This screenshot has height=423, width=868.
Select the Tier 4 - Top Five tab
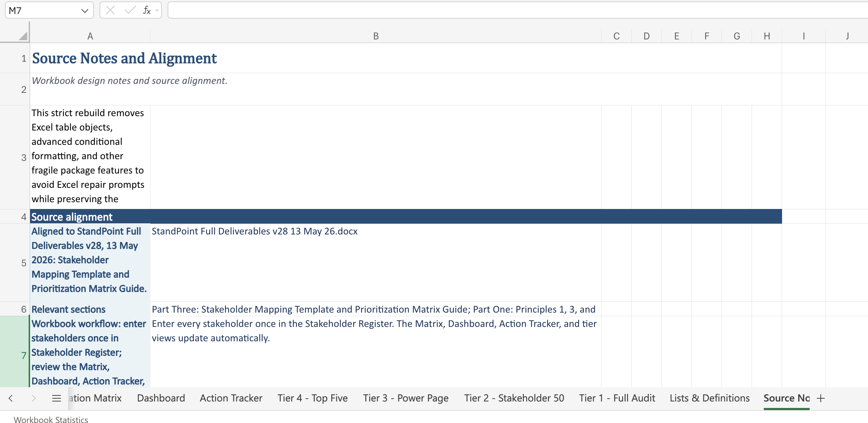coord(313,398)
